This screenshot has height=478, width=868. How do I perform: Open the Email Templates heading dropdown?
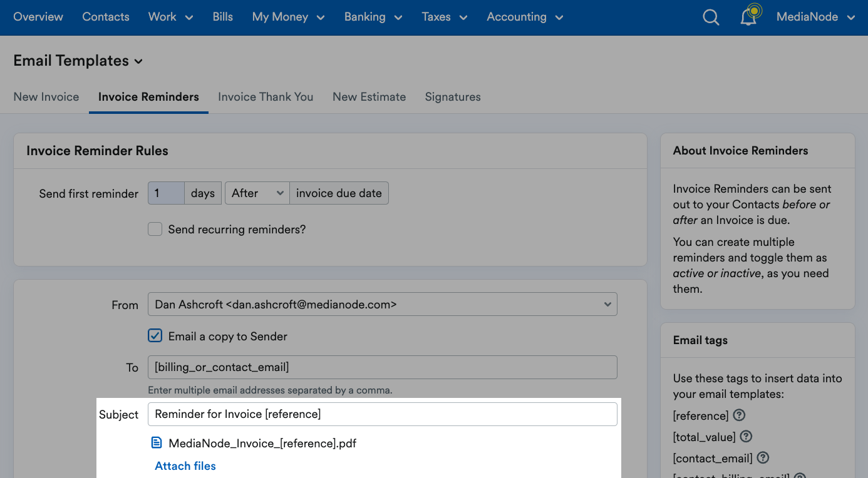click(x=78, y=61)
